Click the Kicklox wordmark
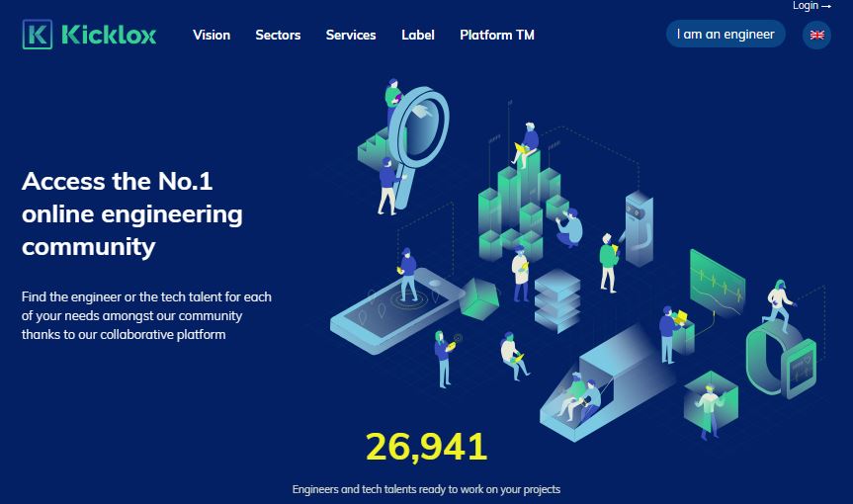Viewport: 853px width, 504px height. coord(109,35)
